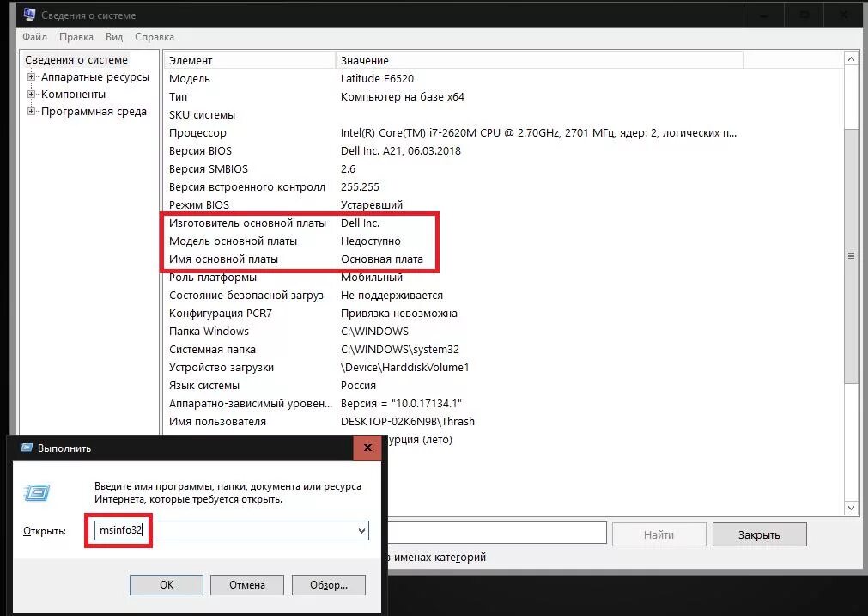Viewport: 868px width, 616px height.
Task: Select the Программная среда item
Action: pyautogui.click(x=94, y=112)
